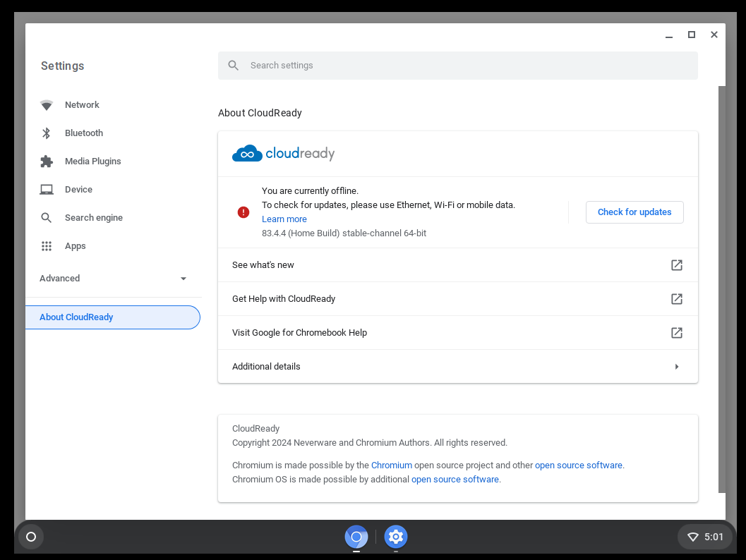Expand Additional details arrow

pyautogui.click(x=676, y=367)
